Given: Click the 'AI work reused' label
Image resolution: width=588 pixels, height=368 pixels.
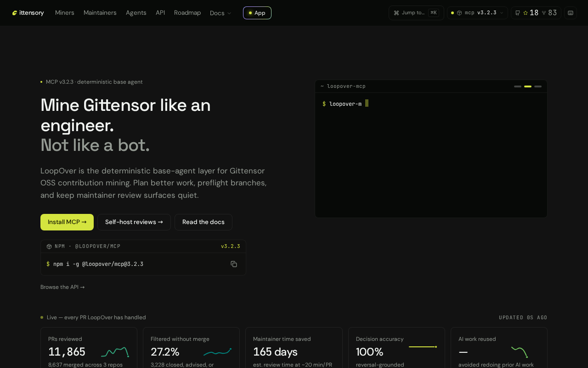Looking at the screenshot, I should [477, 339].
